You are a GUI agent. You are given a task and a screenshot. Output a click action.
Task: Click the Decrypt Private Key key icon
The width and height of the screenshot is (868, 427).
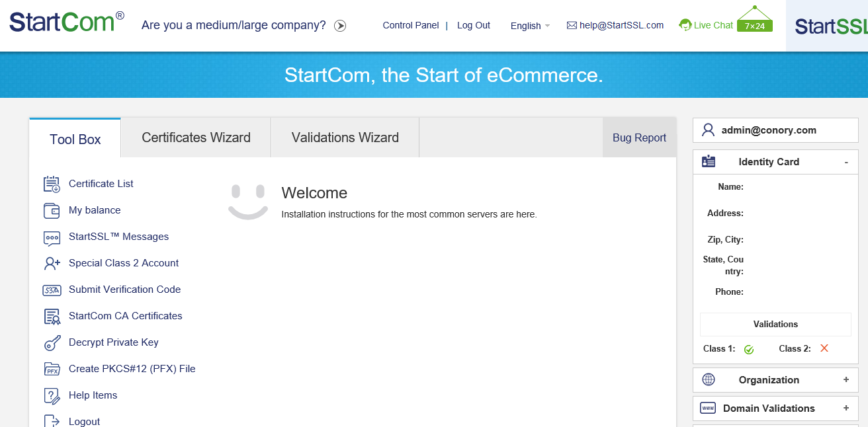click(x=52, y=343)
